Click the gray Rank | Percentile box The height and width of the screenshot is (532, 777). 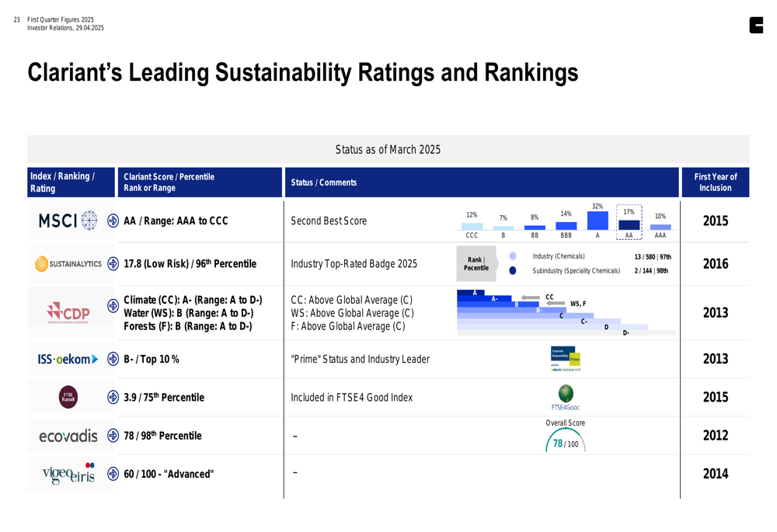(476, 263)
